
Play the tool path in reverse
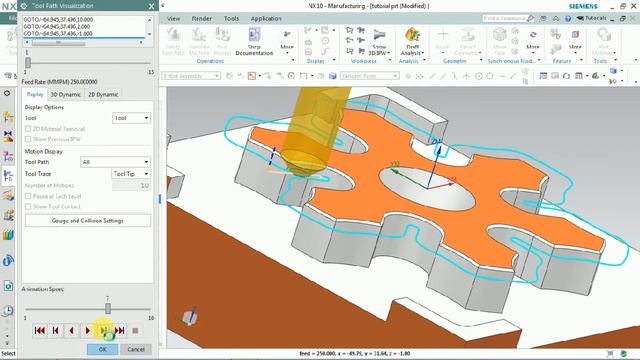point(71,331)
